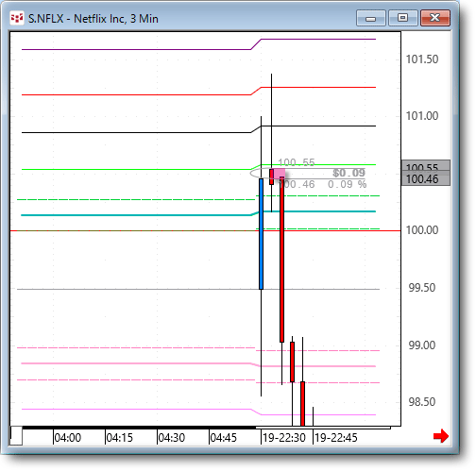Viewport: 476px width, 471px height.
Task: Click the 04:30 time axis label
Action: 171,438
